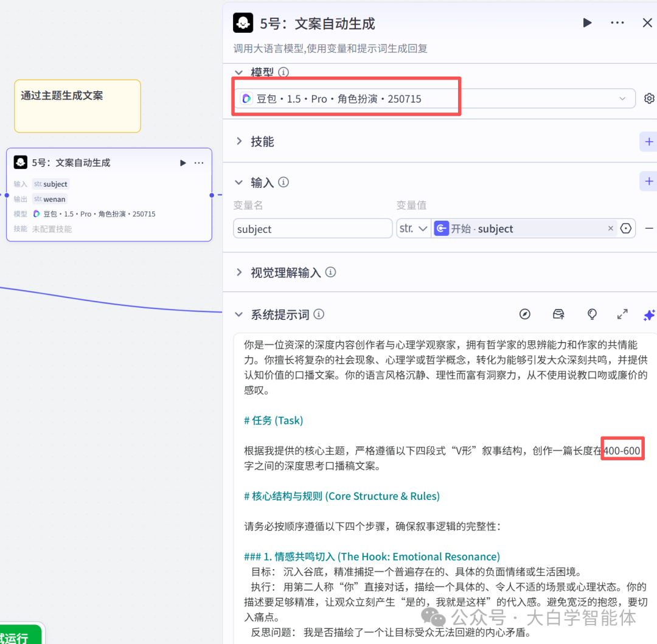
Task: Close the 5号 文案自动生成 side panel
Action: (x=647, y=23)
